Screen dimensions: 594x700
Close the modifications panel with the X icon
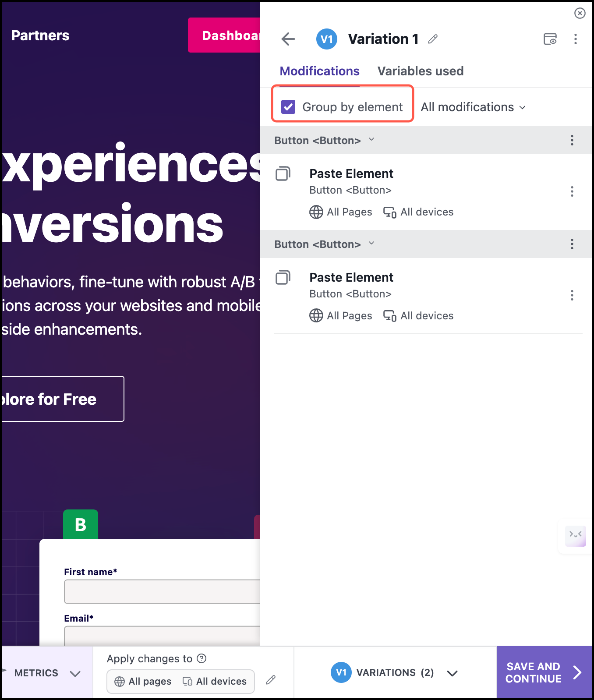tap(580, 13)
